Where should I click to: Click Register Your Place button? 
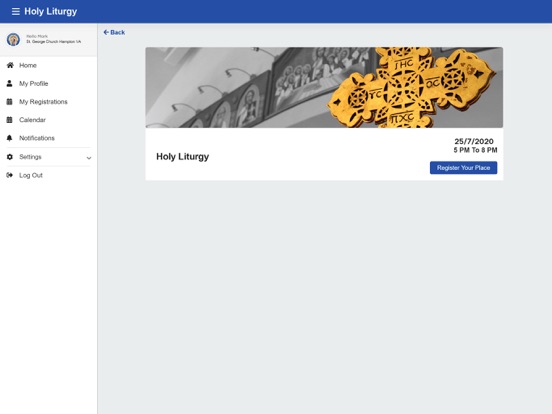(463, 168)
